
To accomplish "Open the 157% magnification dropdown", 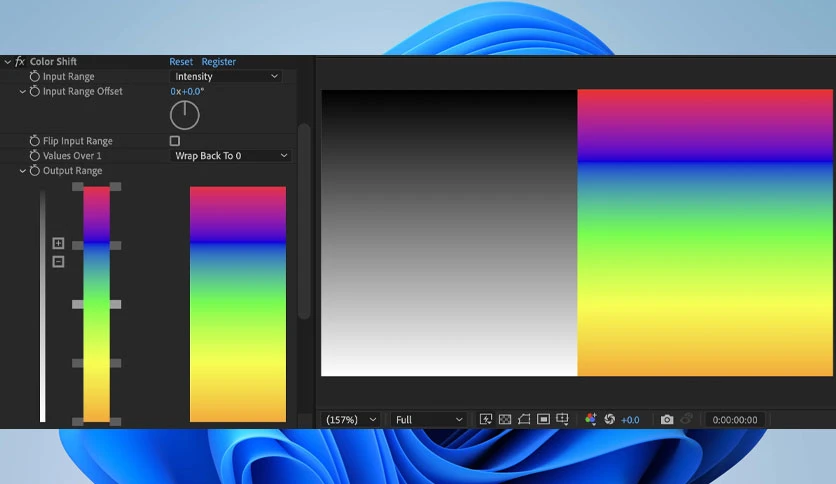I will pos(351,420).
